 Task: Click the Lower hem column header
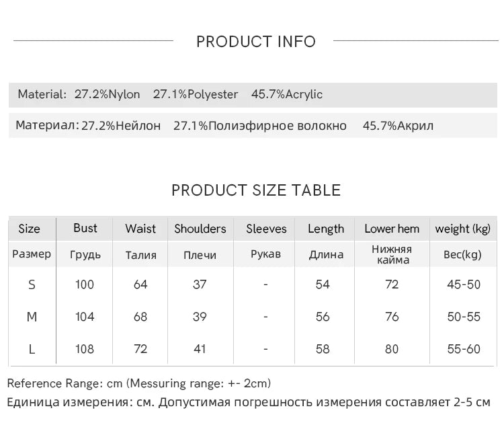(x=392, y=229)
